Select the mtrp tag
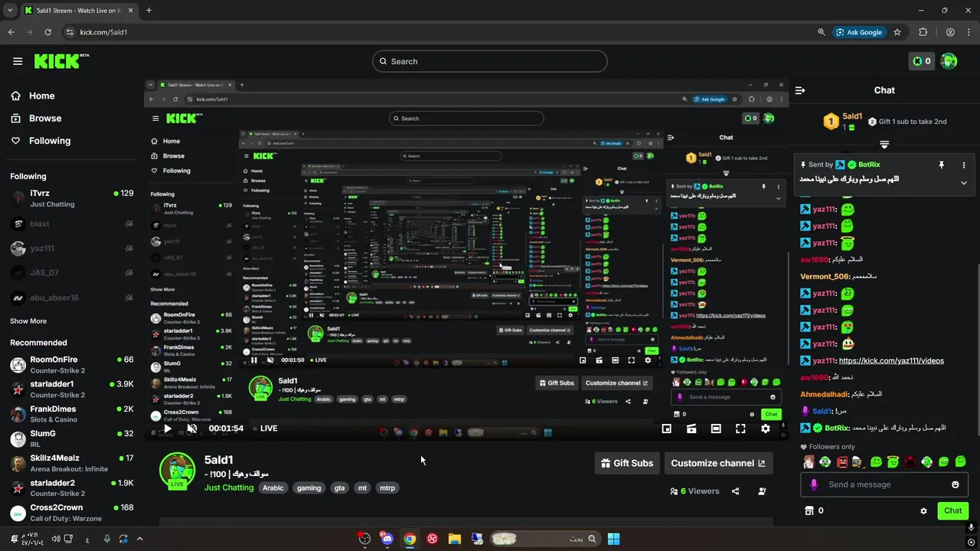Viewport: 980px width, 551px height. [387, 487]
